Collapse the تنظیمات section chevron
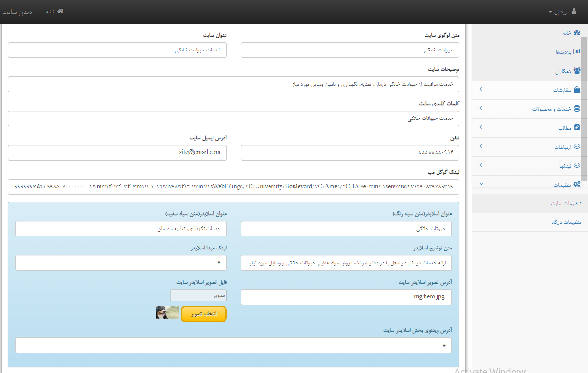This screenshot has width=588, height=373. (x=480, y=184)
